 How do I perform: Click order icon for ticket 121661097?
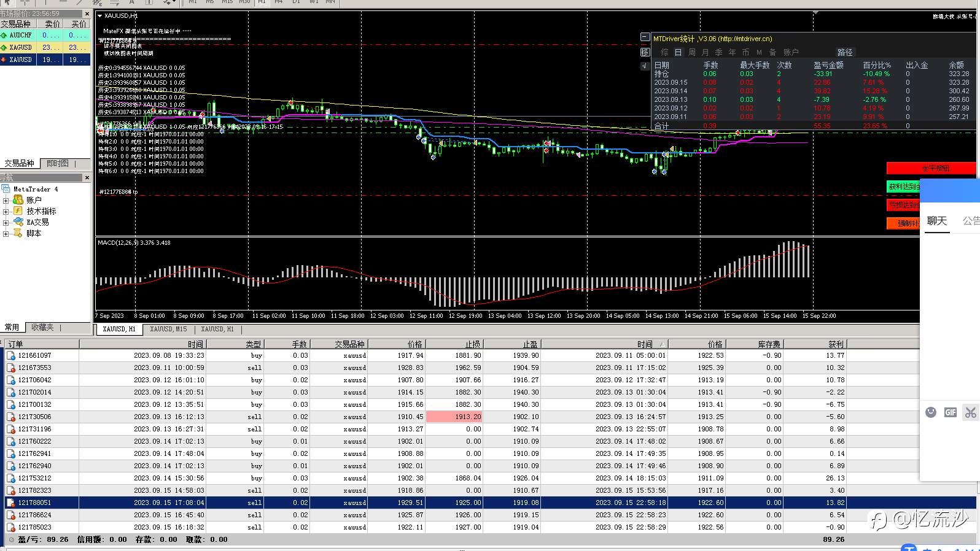click(11, 355)
